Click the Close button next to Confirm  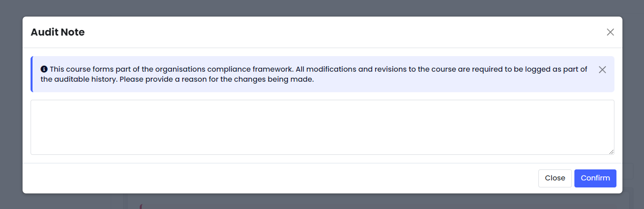[555, 178]
